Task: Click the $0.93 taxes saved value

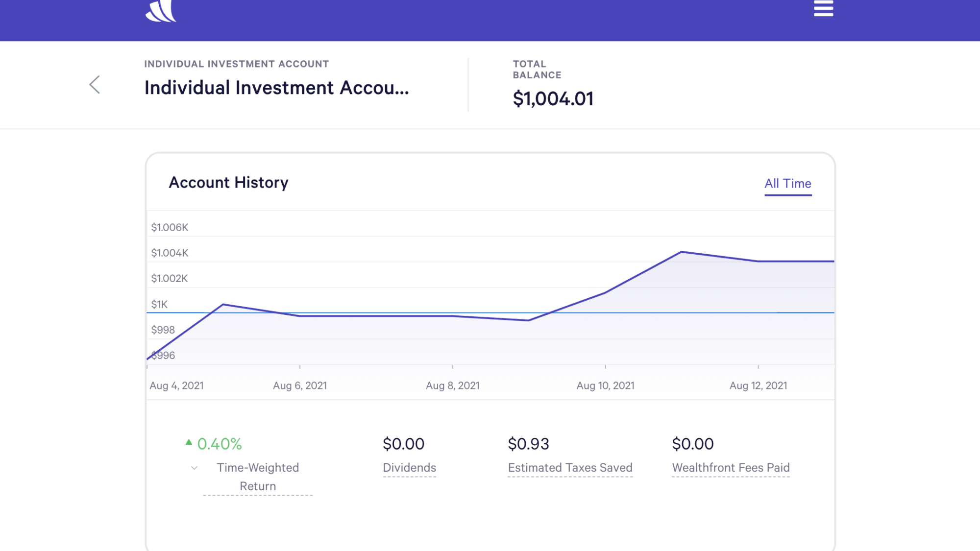Action: pyautogui.click(x=528, y=444)
